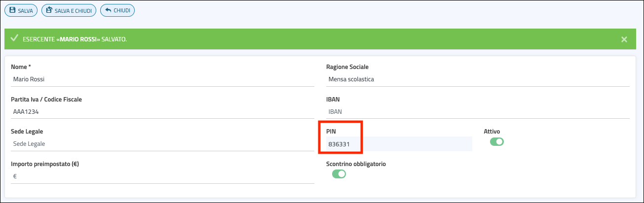Click the back arrow icon on Chiudi
The width and height of the screenshot is (644, 203).
(109, 10)
